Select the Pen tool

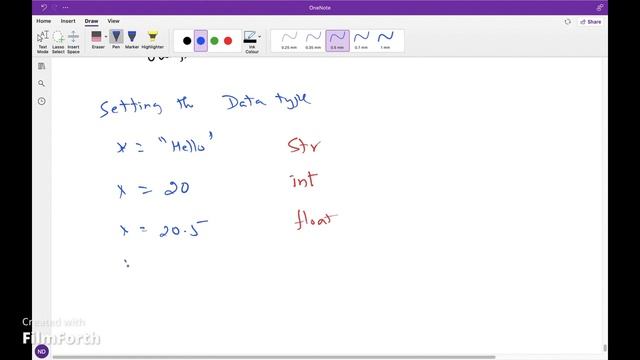coord(116,40)
